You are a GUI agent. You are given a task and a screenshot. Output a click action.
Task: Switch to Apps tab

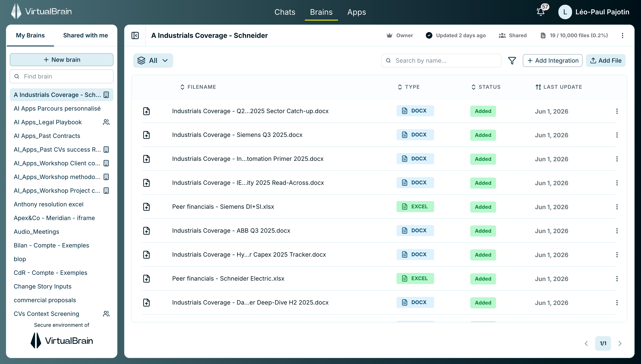(356, 12)
